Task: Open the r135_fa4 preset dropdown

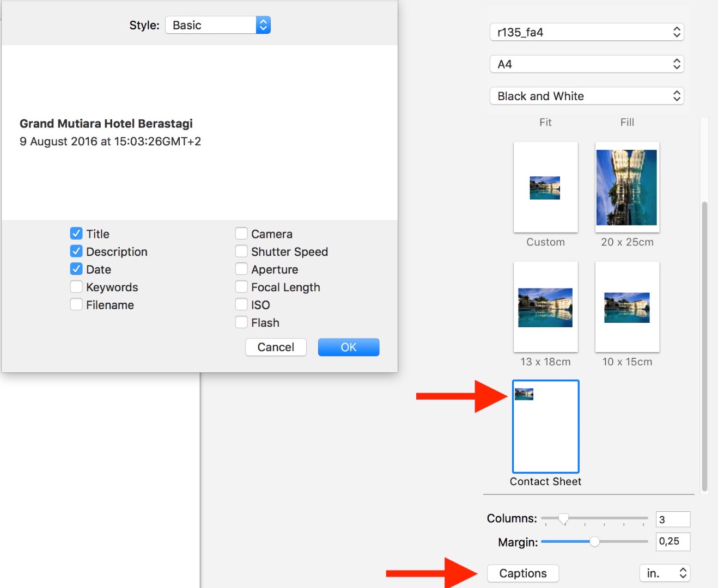Action: pyautogui.click(x=587, y=32)
